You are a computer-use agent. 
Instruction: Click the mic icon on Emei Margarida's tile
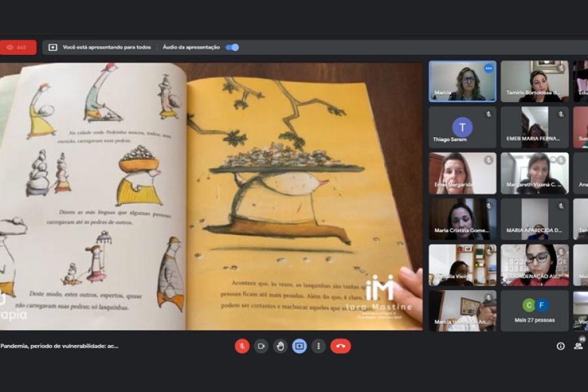pyautogui.click(x=488, y=160)
